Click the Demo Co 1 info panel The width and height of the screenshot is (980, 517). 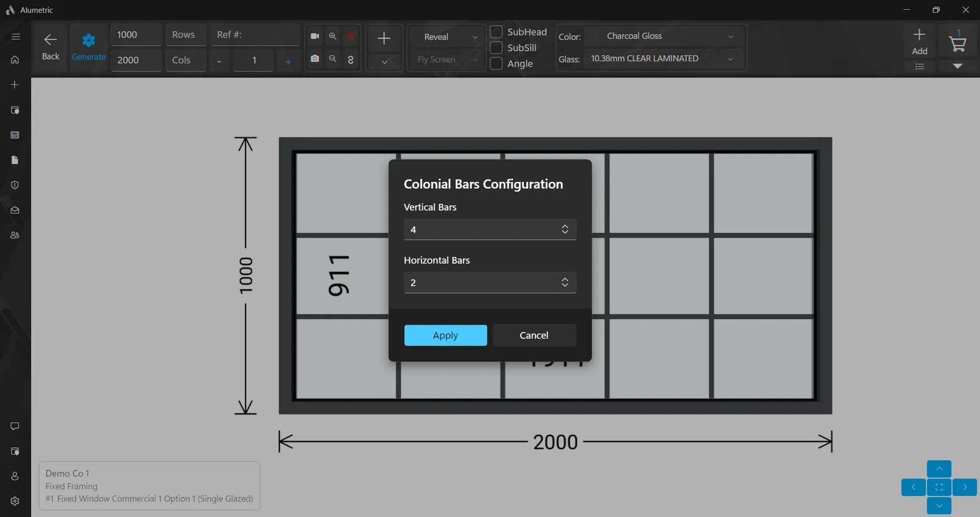coord(149,486)
